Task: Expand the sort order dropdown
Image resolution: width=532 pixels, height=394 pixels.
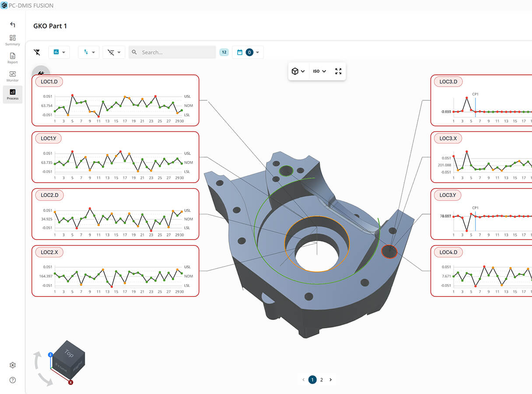Action: 89,52
